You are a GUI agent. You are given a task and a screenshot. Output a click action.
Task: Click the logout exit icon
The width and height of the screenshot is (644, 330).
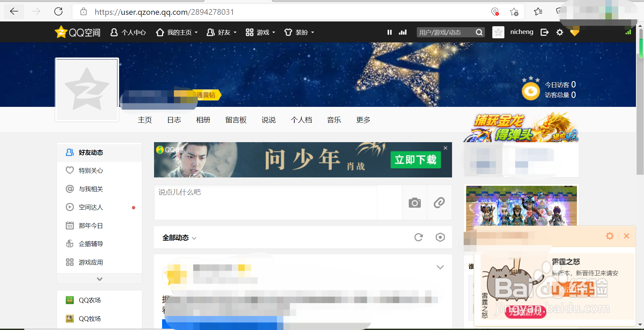(x=545, y=32)
